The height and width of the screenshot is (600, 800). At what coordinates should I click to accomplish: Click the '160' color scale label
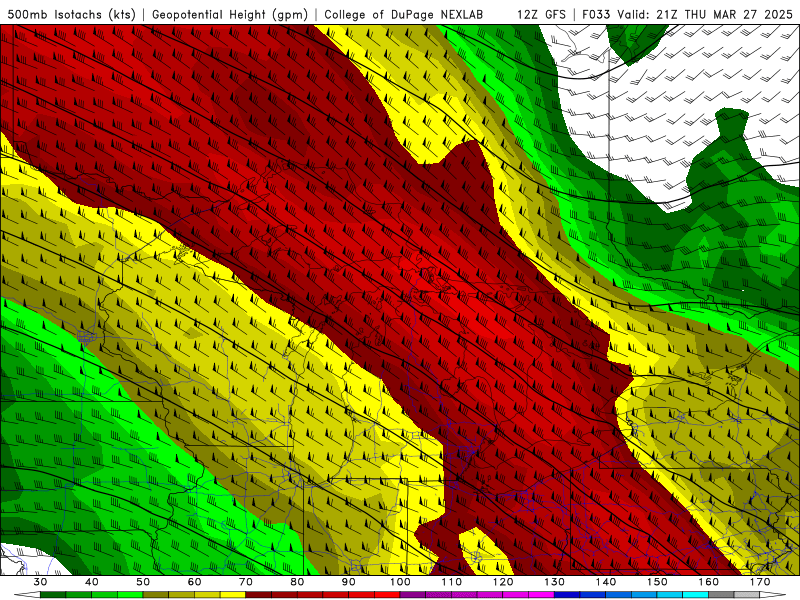tap(709, 582)
